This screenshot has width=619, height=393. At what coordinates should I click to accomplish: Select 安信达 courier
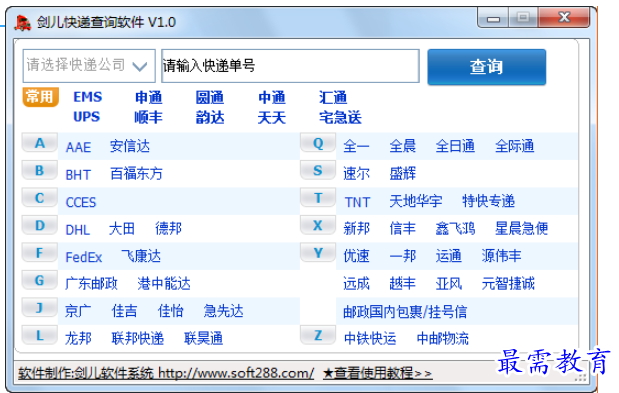tap(130, 146)
